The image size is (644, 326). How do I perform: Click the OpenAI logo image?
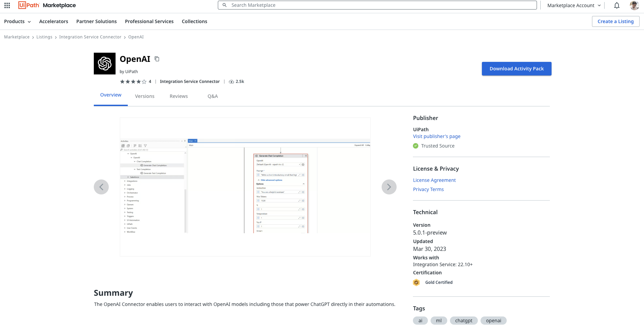105,64
